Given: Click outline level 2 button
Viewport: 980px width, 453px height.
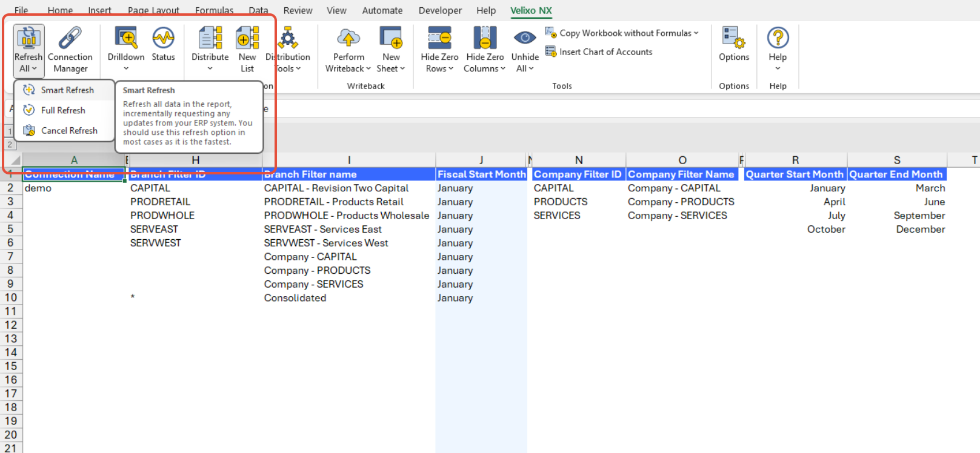Looking at the screenshot, I should click(10, 145).
